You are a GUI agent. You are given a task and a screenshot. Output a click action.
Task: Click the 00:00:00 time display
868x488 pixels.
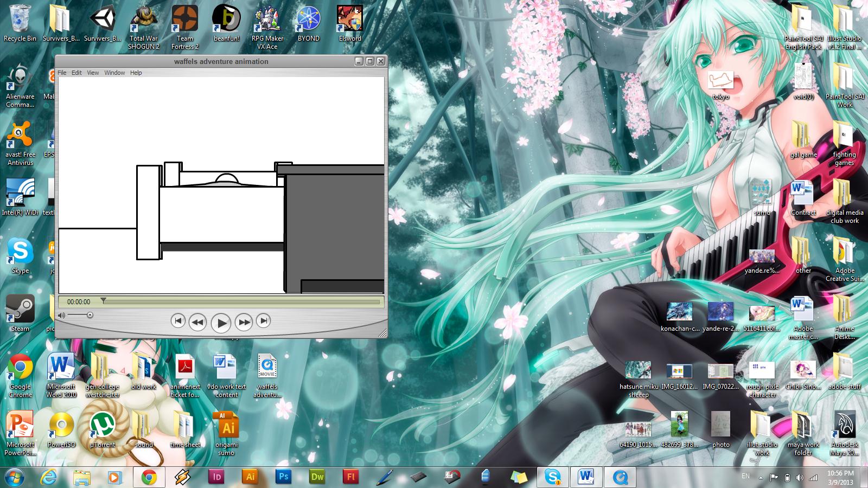point(79,302)
